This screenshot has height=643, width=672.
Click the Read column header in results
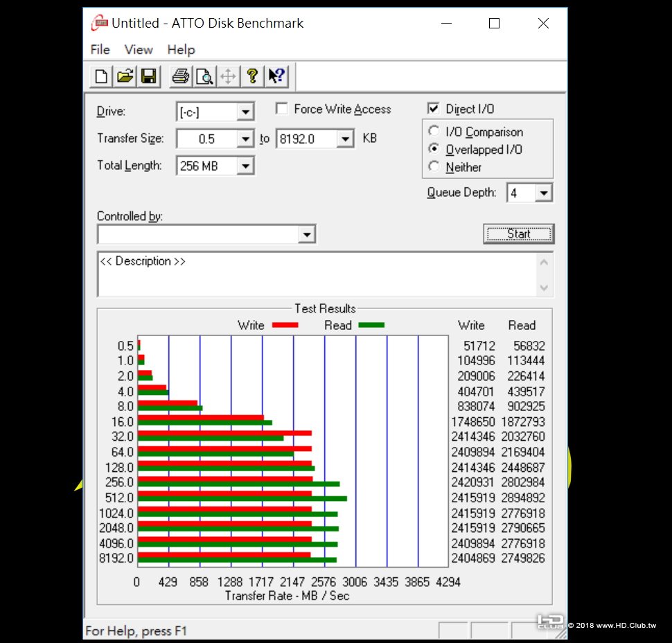[x=522, y=326]
